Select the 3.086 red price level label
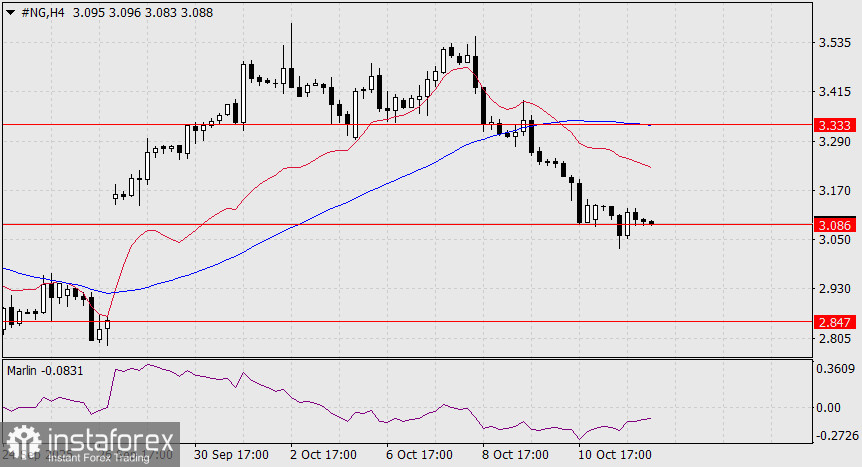This screenshot has width=862, height=467. (x=835, y=225)
